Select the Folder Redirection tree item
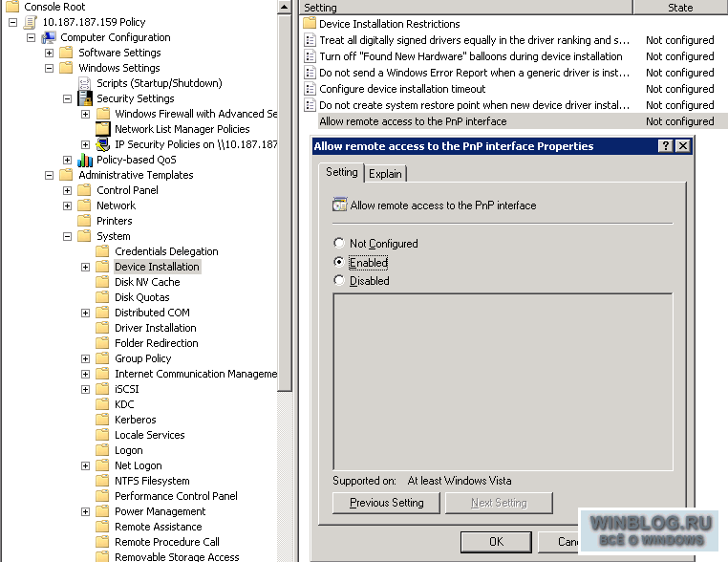Screen dimensions: 728x562 click(157, 343)
